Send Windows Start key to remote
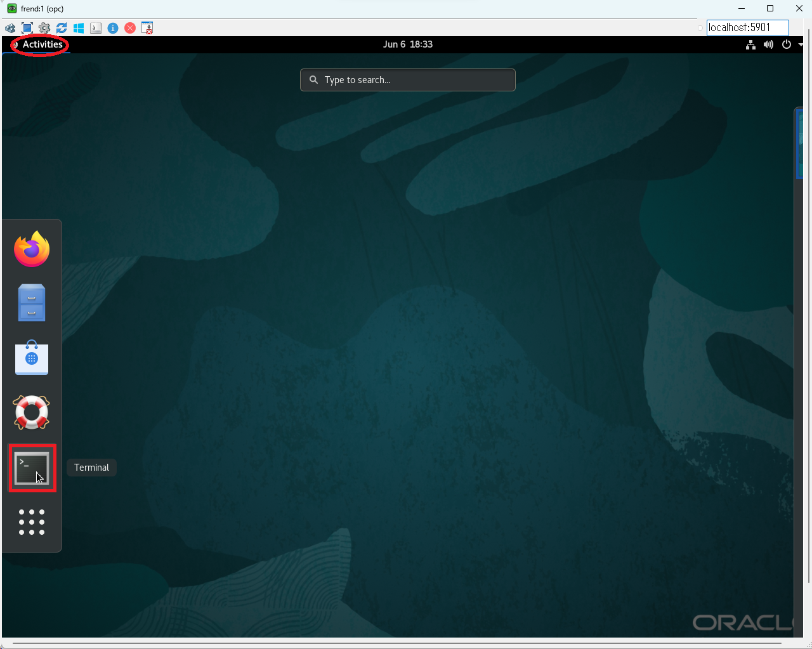The height and width of the screenshot is (649, 812). (79, 28)
